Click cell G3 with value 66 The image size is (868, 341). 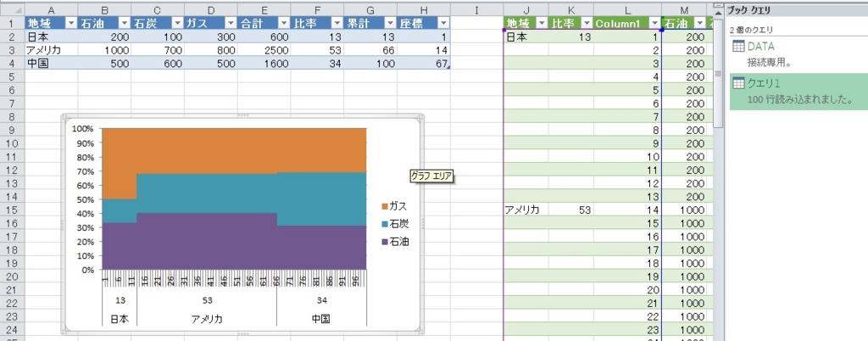tap(370, 50)
